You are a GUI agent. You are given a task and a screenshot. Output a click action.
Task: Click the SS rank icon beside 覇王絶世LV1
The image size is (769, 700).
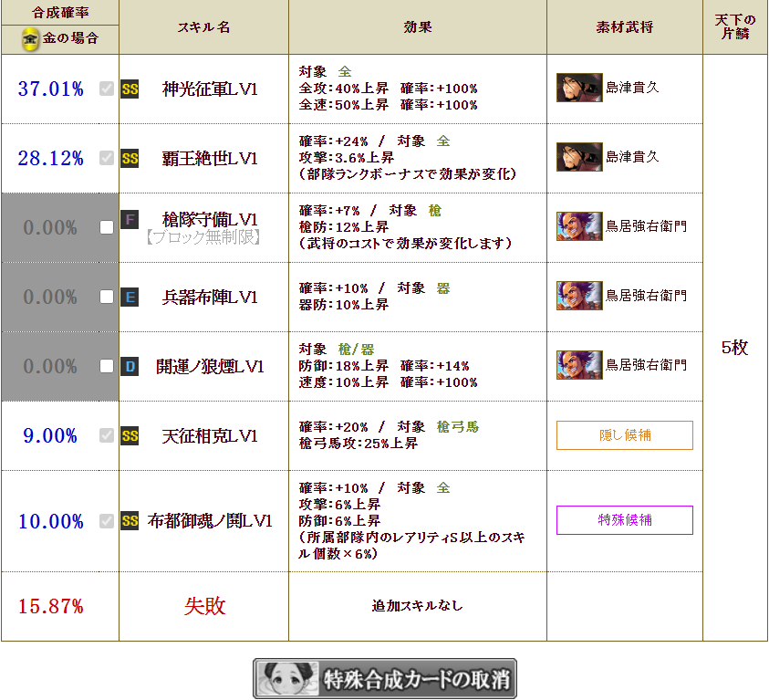(x=130, y=159)
